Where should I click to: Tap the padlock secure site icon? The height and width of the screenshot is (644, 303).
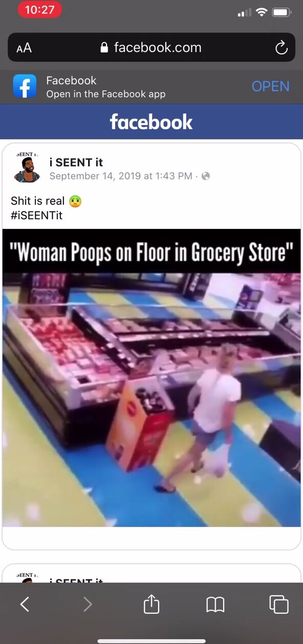[105, 48]
